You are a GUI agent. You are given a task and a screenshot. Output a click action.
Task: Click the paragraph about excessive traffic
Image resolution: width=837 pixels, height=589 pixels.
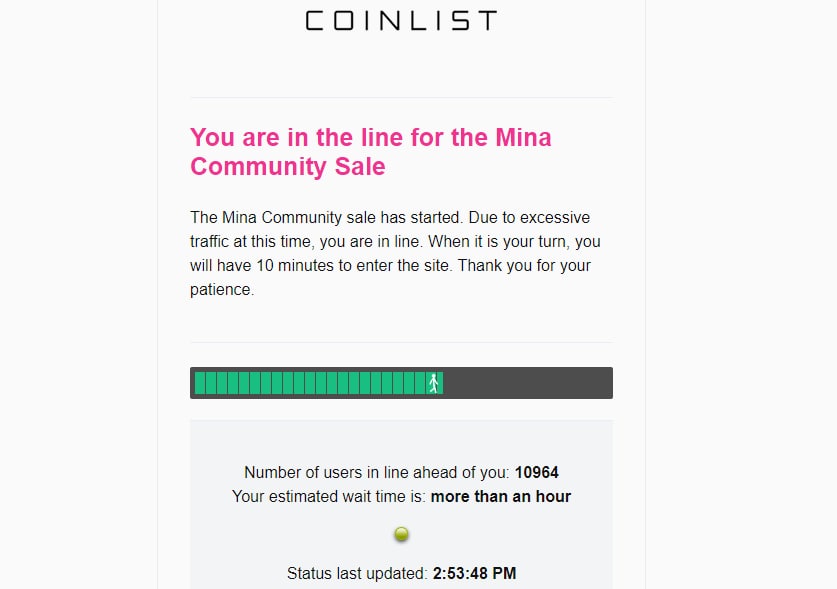click(x=396, y=254)
